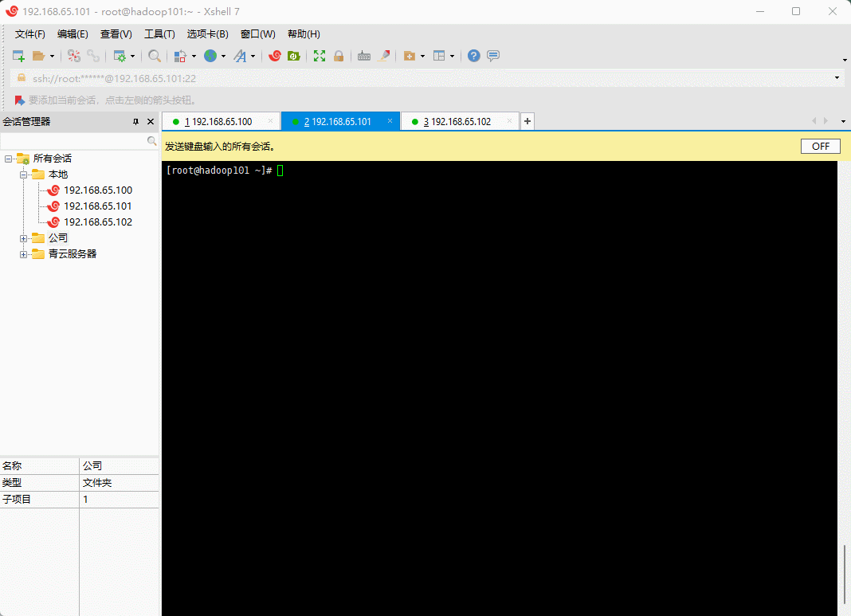Click the Open session folder icon
This screenshot has width=851, height=616.
point(38,56)
